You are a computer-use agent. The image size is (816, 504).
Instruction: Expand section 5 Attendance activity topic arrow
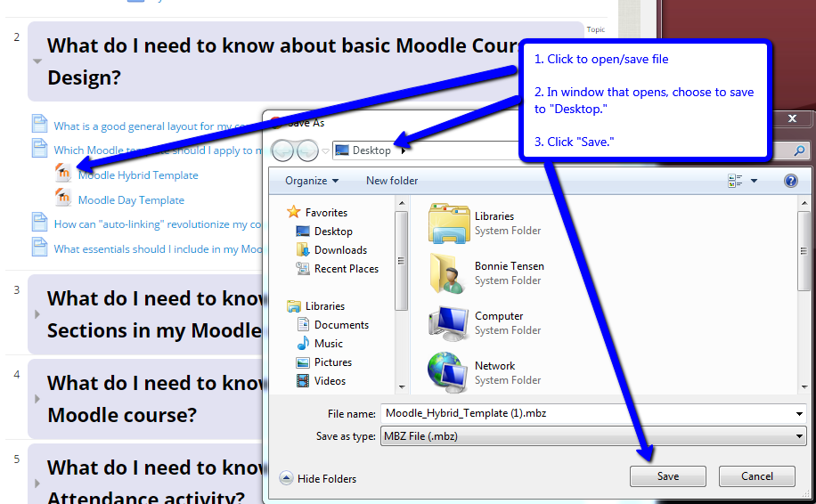point(37,484)
